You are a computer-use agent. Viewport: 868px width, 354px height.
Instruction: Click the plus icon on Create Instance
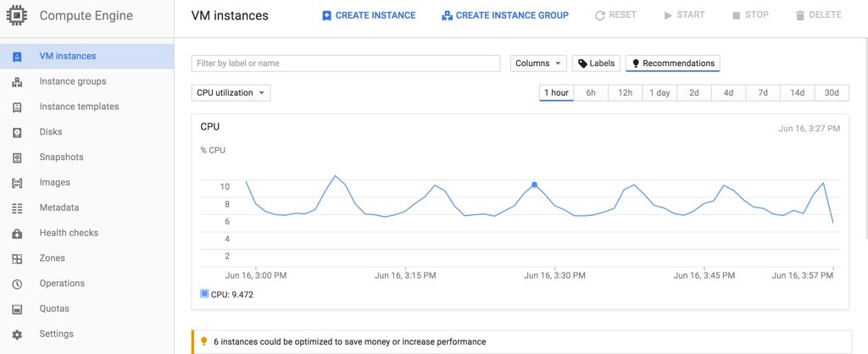click(x=326, y=15)
